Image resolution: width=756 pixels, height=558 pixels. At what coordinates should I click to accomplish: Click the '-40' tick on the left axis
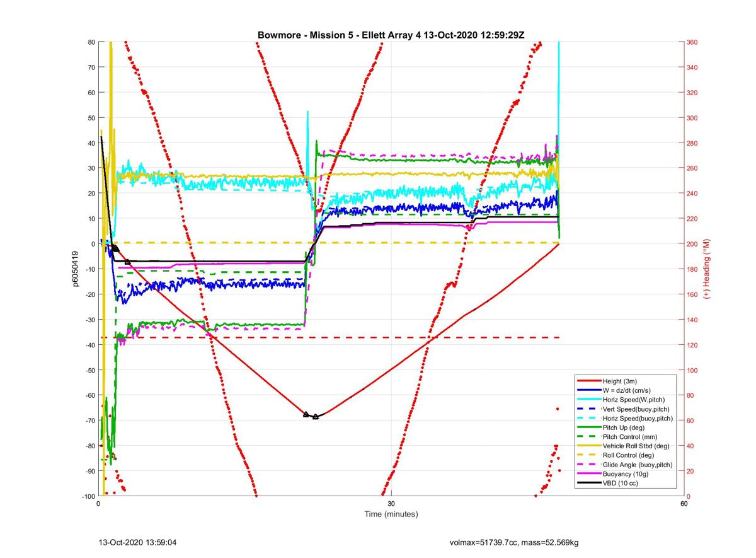(x=89, y=345)
